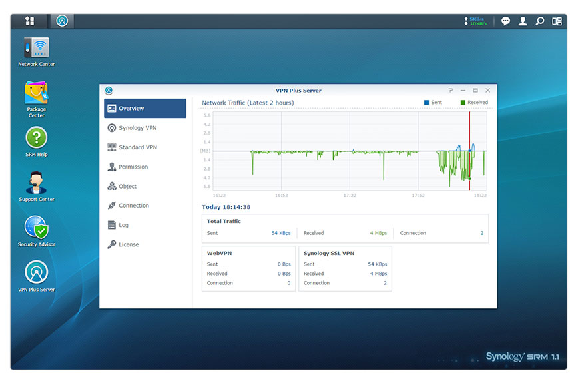Open SRM Help desktop icon

[x=37, y=142]
